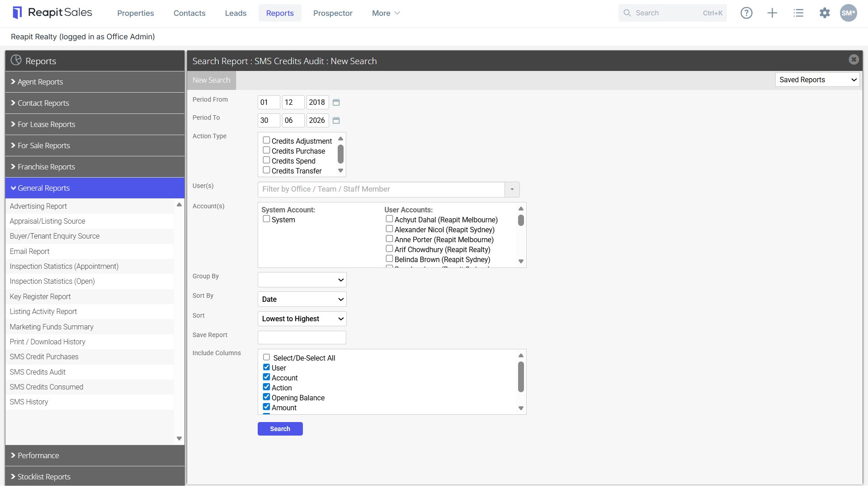Open the help question mark icon

coord(746,13)
